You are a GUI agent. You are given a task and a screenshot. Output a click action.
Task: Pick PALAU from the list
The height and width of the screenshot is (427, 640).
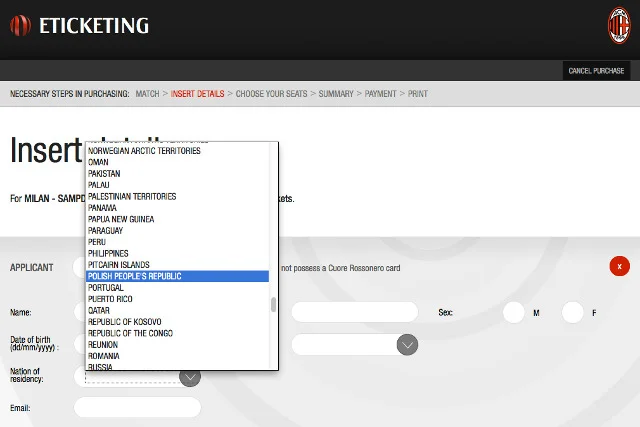[x=178, y=185]
